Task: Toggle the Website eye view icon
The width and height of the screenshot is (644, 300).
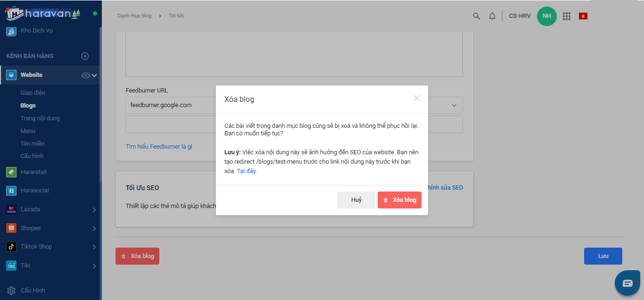Action: coord(85,75)
